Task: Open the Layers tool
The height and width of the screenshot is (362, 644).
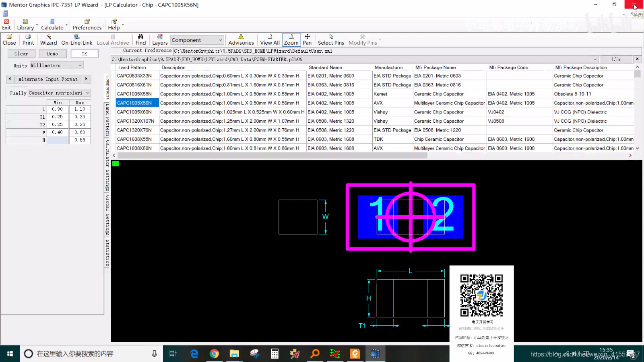Action: 160,39
